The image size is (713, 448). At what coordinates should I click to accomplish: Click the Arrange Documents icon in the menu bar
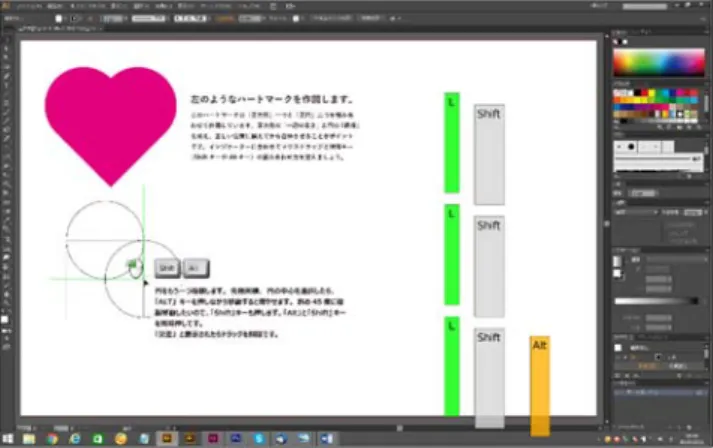(x=291, y=6)
